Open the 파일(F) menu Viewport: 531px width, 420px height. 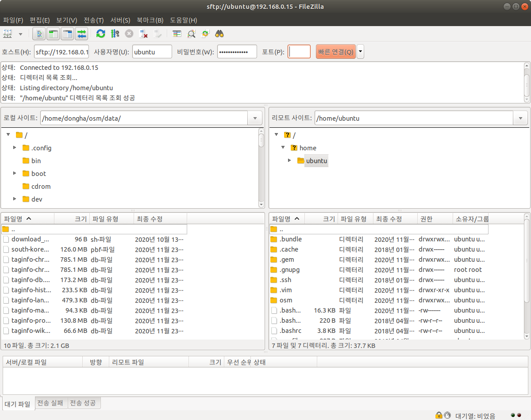tap(13, 20)
